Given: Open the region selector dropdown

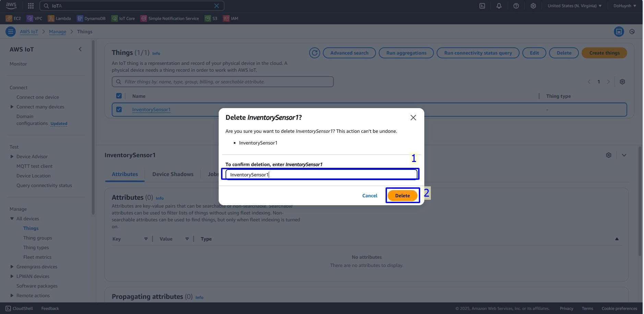Looking at the screenshot, I should point(574,6).
